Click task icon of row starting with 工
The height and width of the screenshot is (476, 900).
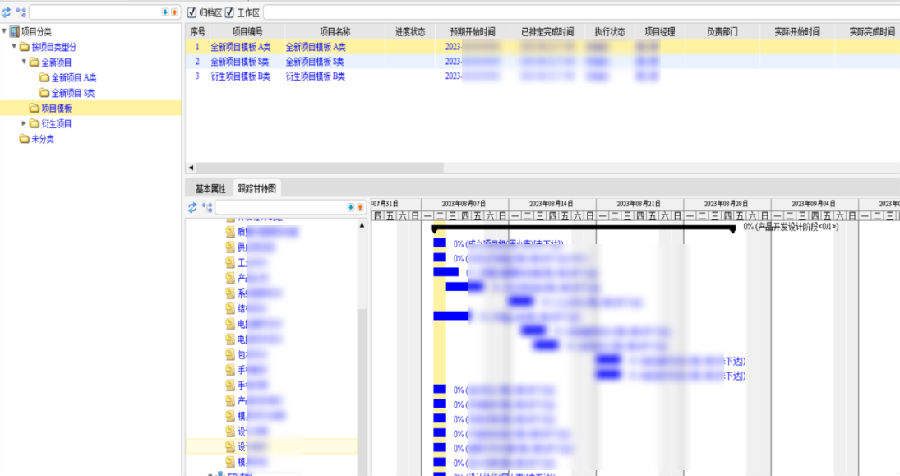coord(230,262)
